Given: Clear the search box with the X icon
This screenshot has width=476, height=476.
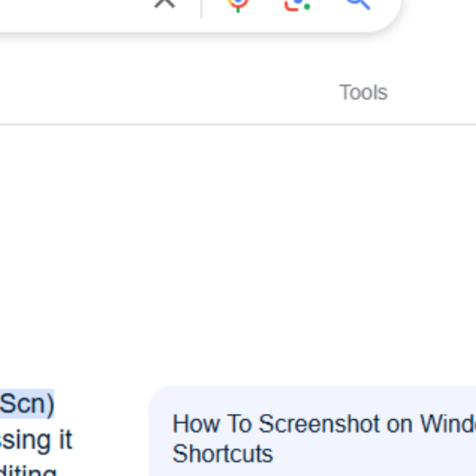Looking at the screenshot, I should pyautogui.click(x=165, y=3).
